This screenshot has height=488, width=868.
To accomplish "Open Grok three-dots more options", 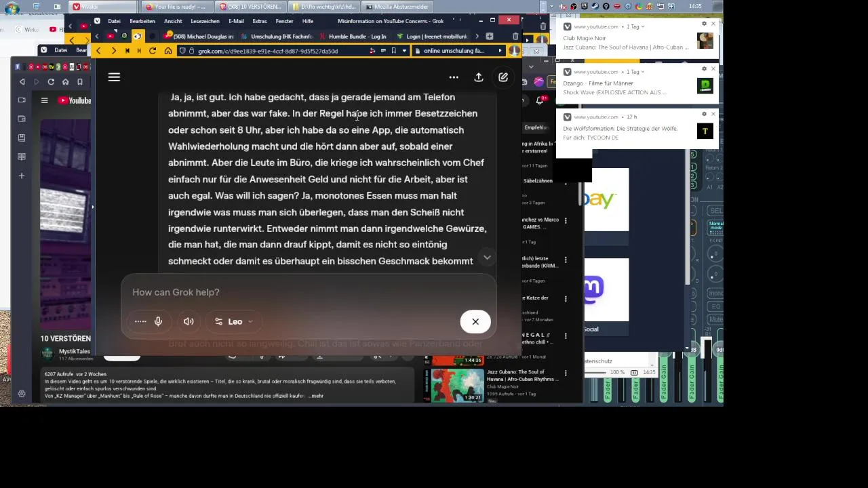I will pos(454,77).
